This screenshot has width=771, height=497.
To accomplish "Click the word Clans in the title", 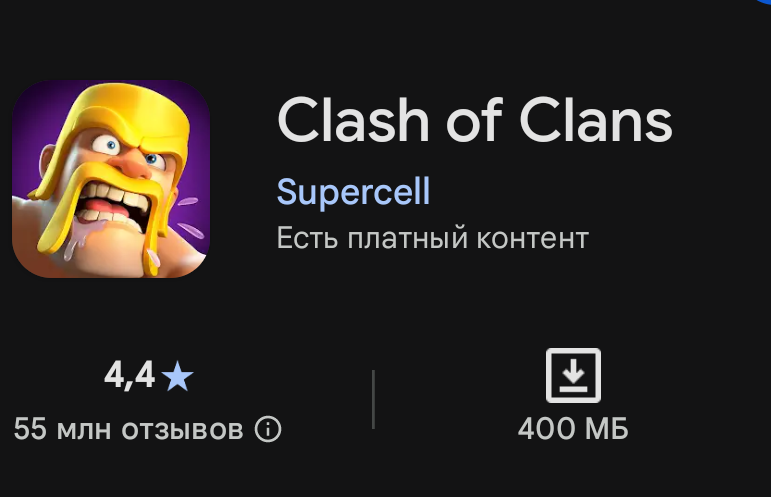I will pyautogui.click(x=596, y=120).
